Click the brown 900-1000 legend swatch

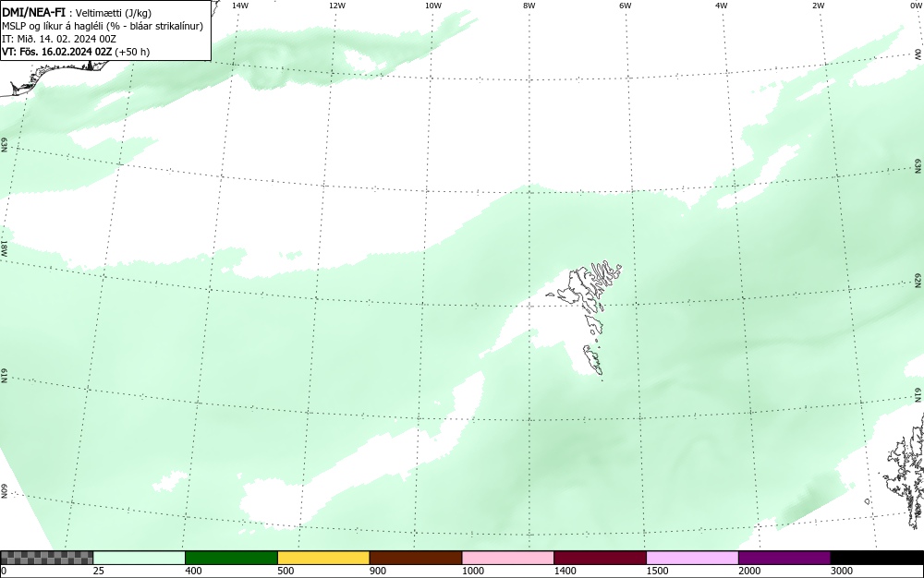pos(416,558)
